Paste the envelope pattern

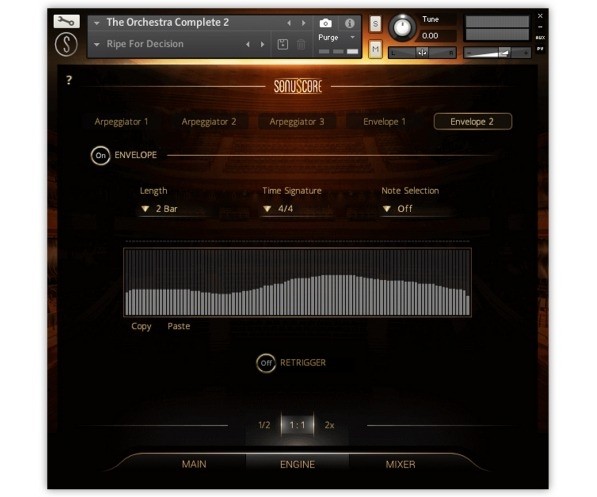coord(179,326)
